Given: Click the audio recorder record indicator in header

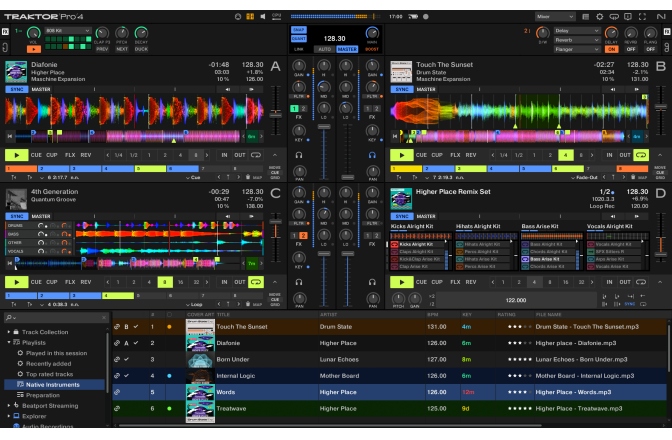Looking at the screenshot, I should coord(426,17).
